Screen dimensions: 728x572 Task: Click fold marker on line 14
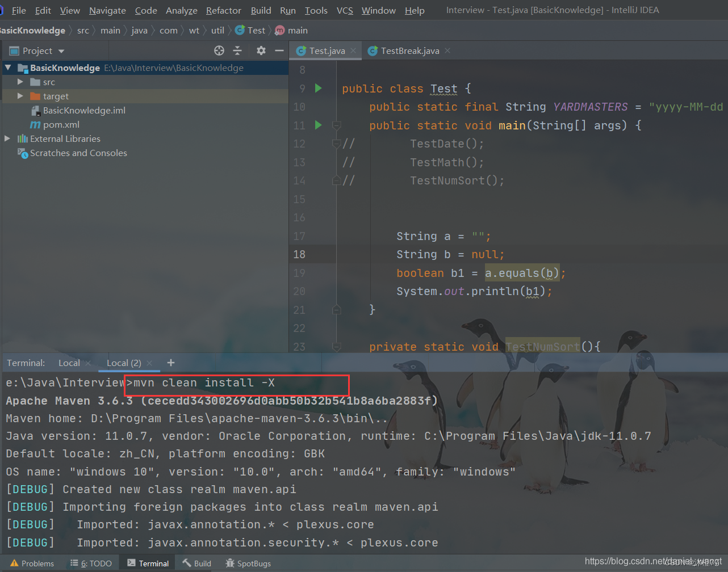click(336, 180)
